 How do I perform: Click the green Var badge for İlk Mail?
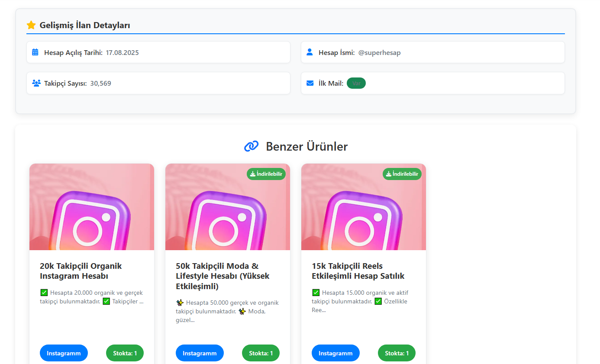(x=356, y=83)
